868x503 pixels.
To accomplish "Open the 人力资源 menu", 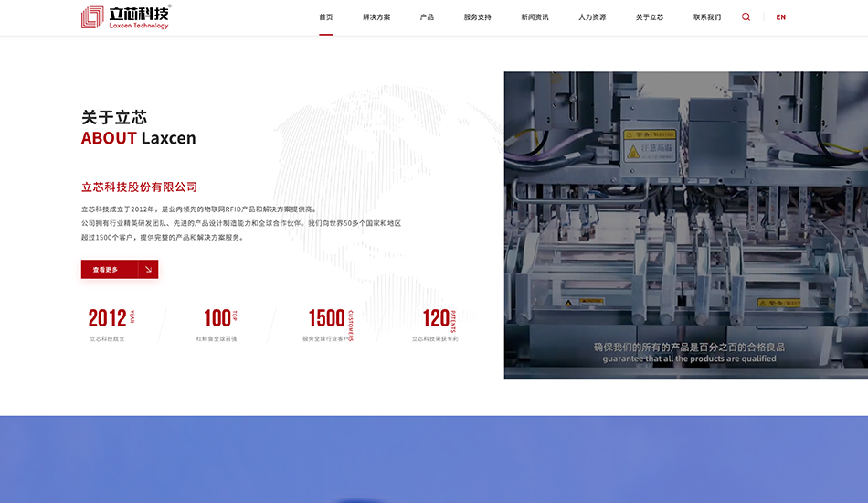I will [592, 17].
